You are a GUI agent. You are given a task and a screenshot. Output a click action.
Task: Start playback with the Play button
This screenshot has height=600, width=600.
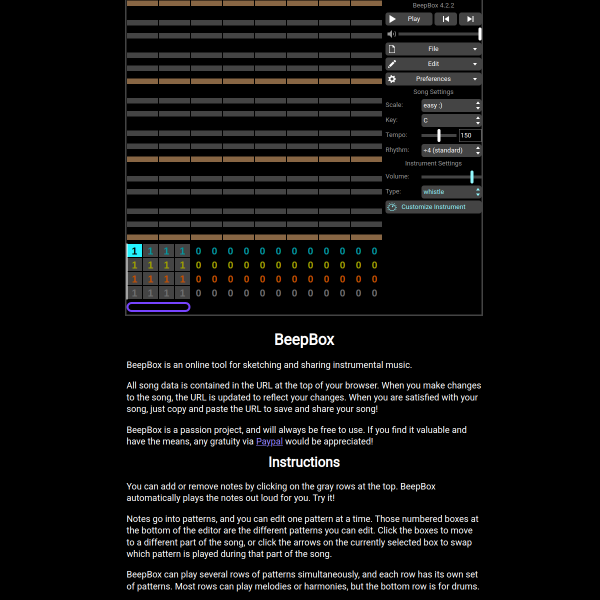click(x=409, y=19)
